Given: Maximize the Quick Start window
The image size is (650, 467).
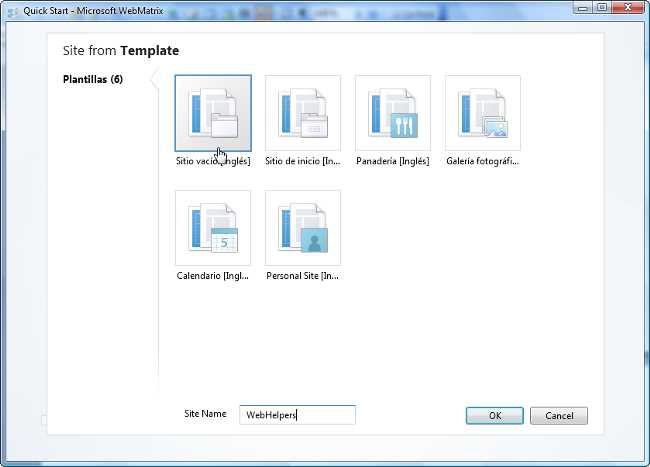Looking at the screenshot, I should (x=604, y=7).
